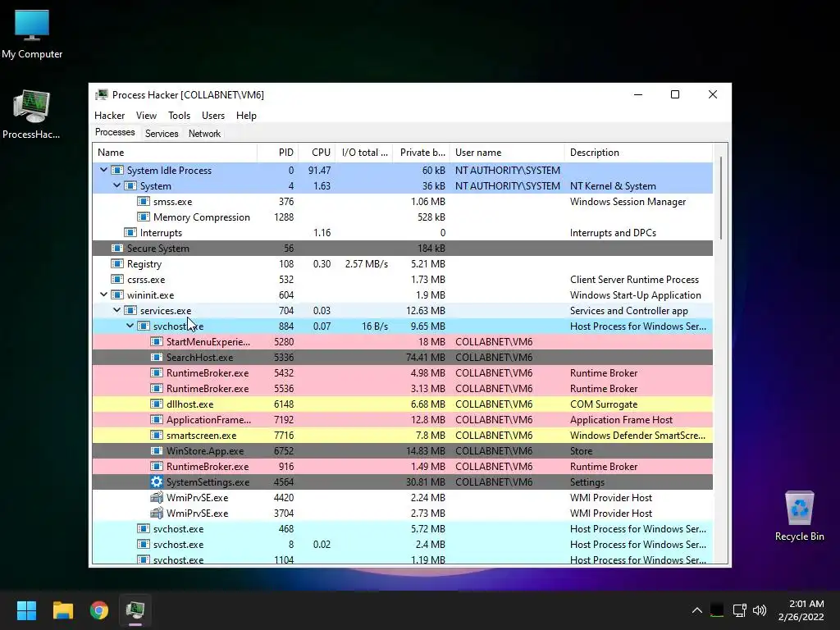Viewport: 840px width, 630px height.
Task: Open File Explorer from the taskbar
Action: pyautogui.click(x=62, y=609)
